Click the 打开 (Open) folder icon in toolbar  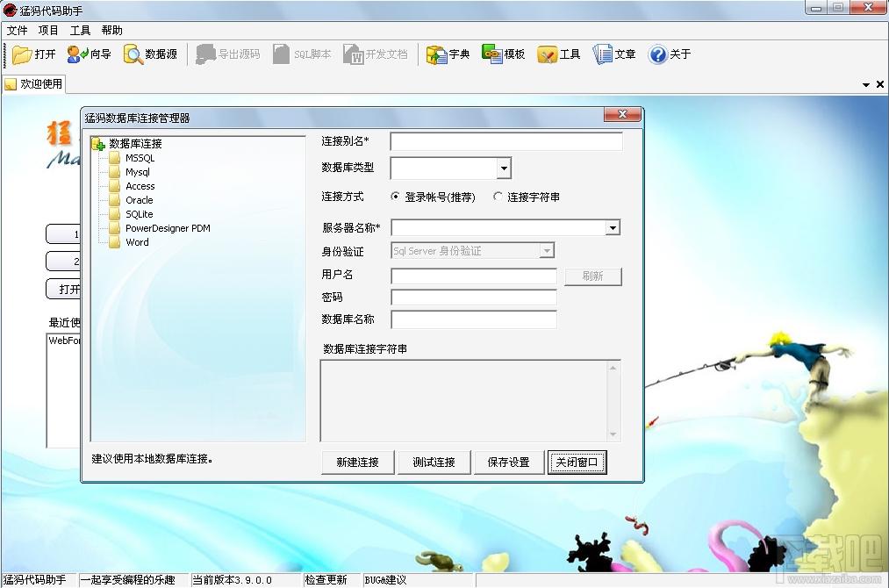(23, 54)
